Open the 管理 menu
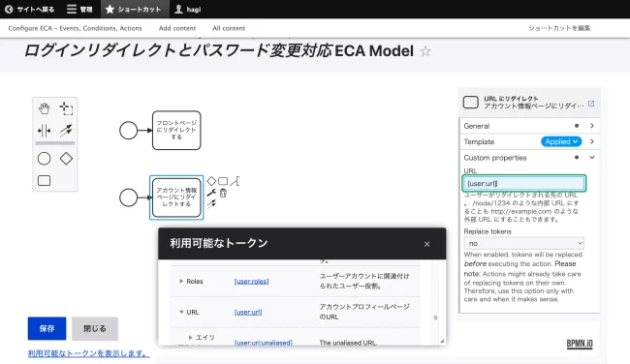This screenshot has height=364, width=630. click(x=79, y=10)
